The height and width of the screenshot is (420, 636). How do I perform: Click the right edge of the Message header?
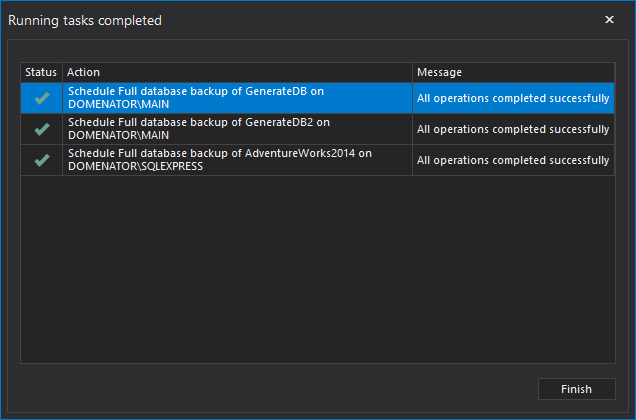pos(614,73)
